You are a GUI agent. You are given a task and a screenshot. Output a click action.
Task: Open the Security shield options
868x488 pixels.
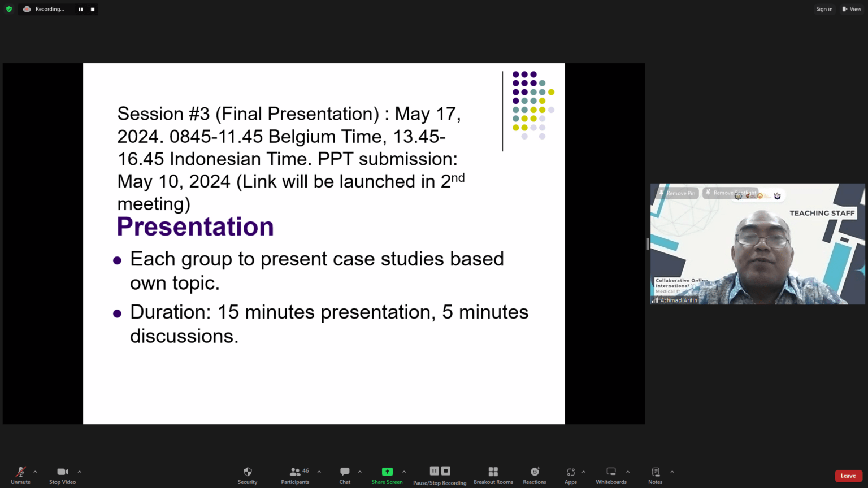[247, 475]
